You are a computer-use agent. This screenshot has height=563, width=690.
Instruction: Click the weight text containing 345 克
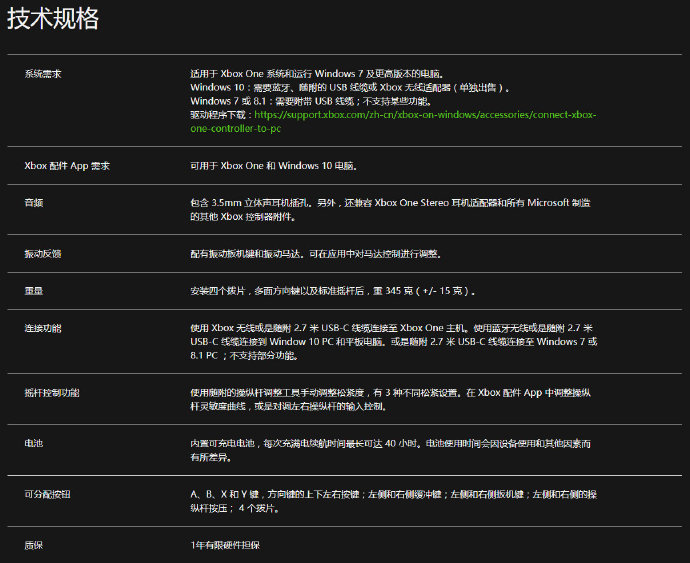point(332,291)
